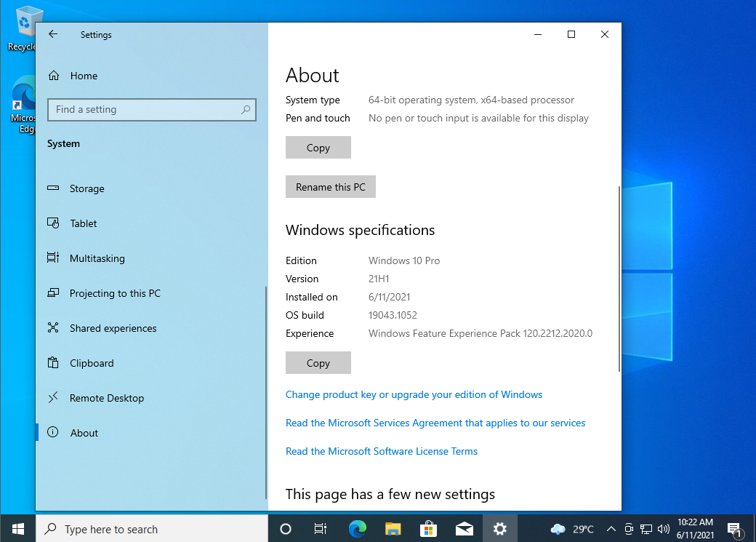This screenshot has height=542, width=756.
Task: Click the Storage drive icon in sidebar
Action: 53,188
